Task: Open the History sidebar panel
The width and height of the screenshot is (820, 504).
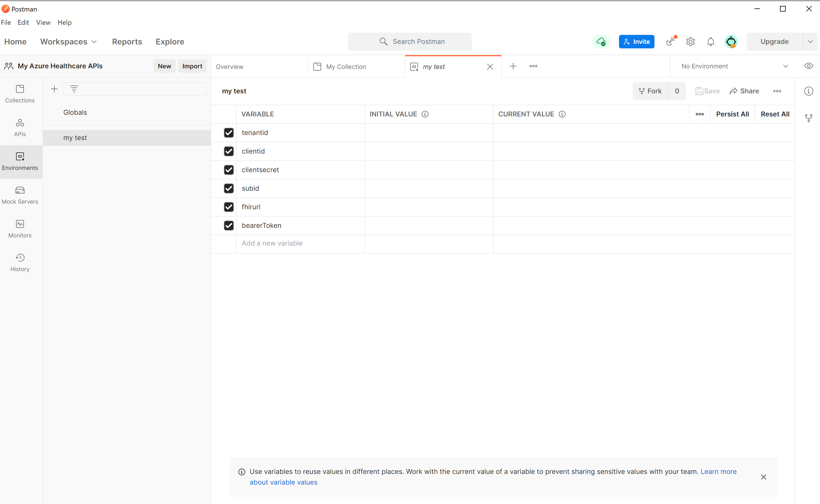Action: pyautogui.click(x=20, y=262)
